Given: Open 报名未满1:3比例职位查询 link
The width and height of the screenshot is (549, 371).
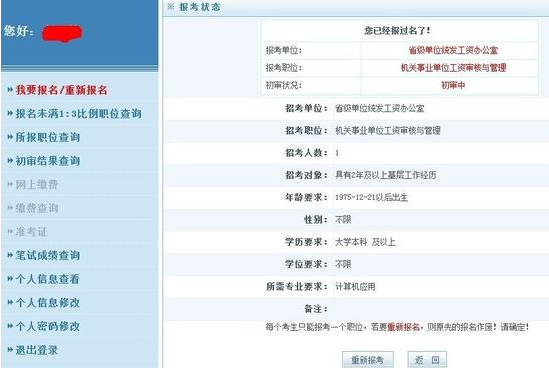Looking at the screenshot, I should (x=78, y=114).
